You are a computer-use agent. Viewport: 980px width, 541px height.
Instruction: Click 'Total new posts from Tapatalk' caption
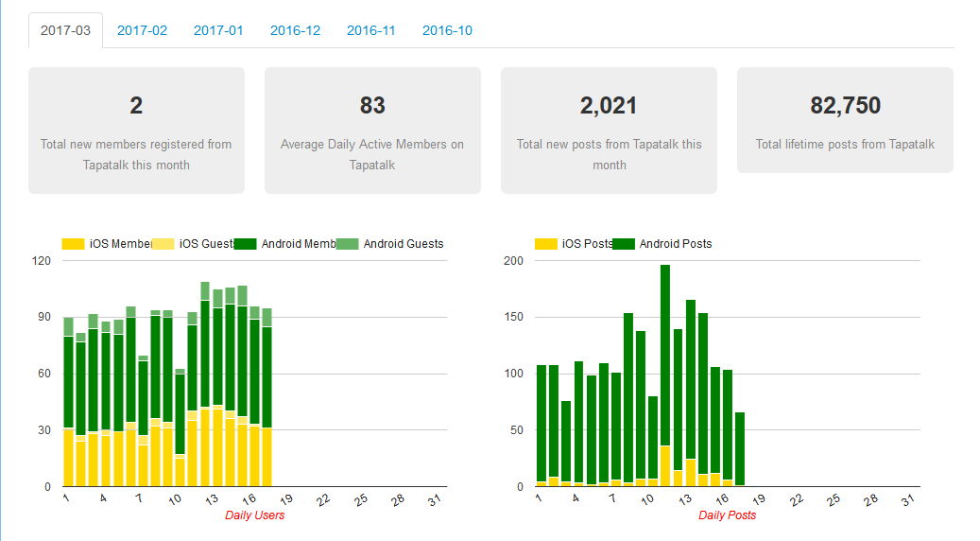[x=609, y=154]
